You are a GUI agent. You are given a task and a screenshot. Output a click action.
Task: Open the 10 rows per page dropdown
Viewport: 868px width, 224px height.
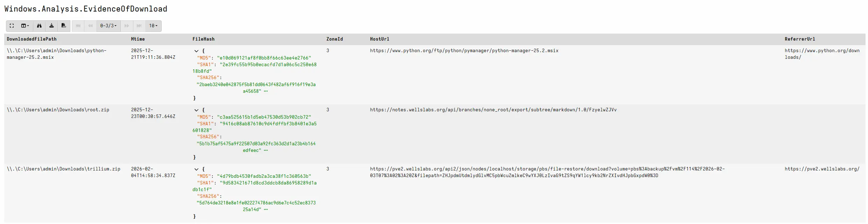point(153,26)
